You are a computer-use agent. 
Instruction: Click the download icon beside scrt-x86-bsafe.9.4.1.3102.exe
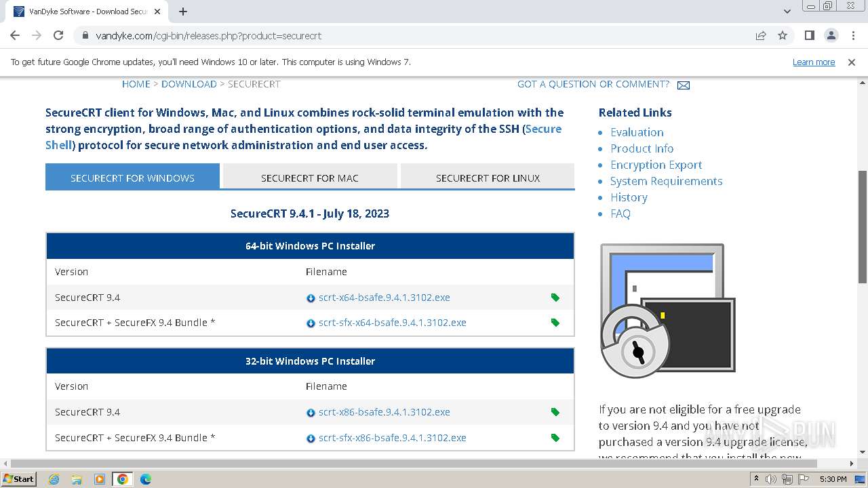click(x=311, y=413)
